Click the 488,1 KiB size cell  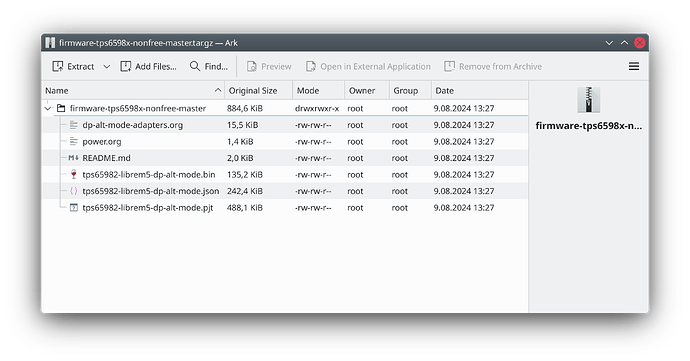click(x=245, y=208)
